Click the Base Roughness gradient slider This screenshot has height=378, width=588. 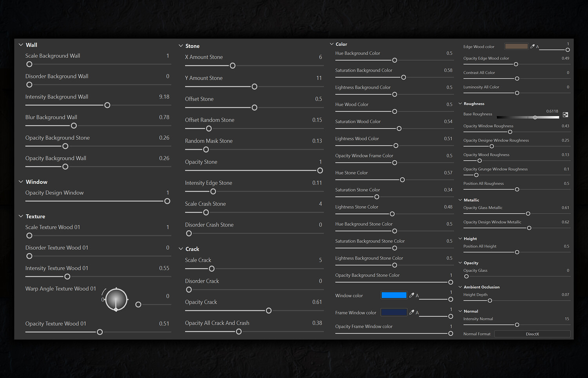(x=527, y=117)
